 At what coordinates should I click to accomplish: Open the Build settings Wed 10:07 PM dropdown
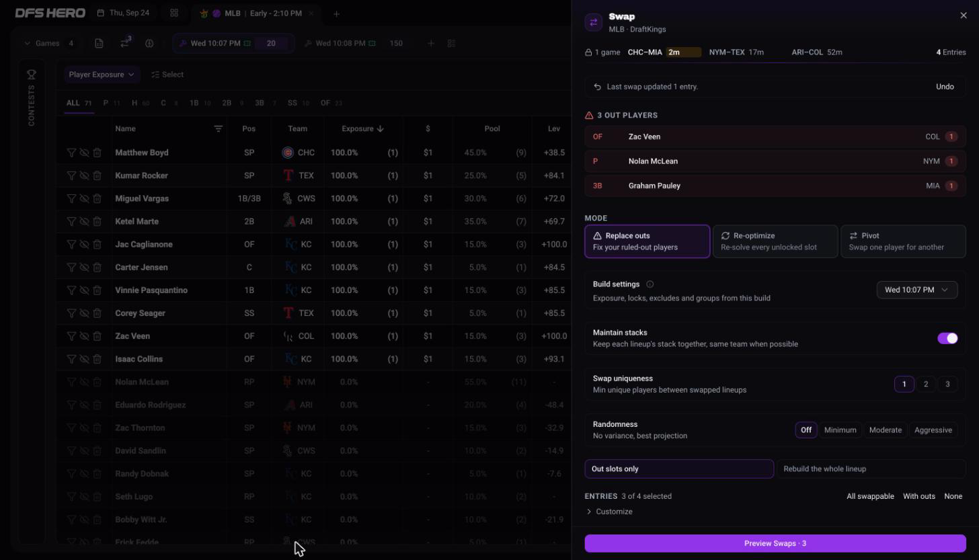(917, 290)
